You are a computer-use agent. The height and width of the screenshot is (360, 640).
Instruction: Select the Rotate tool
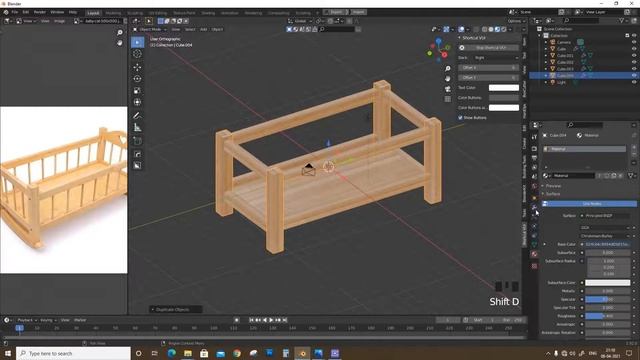pyautogui.click(x=138, y=79)
